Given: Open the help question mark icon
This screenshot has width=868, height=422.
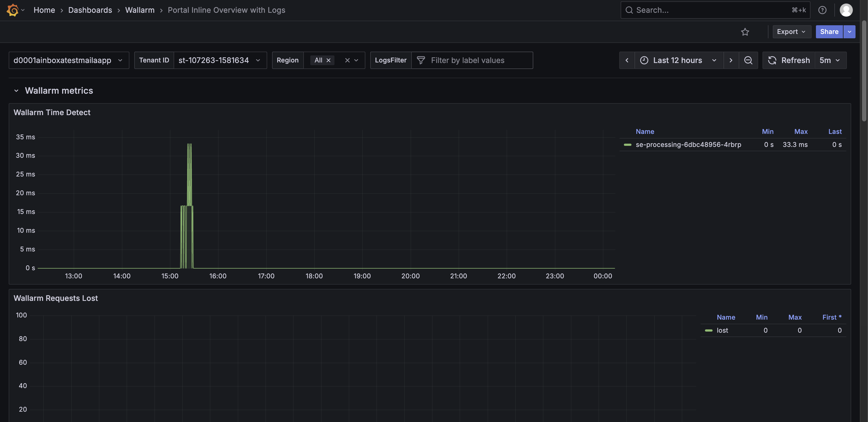Looking at the screenshot, I should click(x=822, y=10).
